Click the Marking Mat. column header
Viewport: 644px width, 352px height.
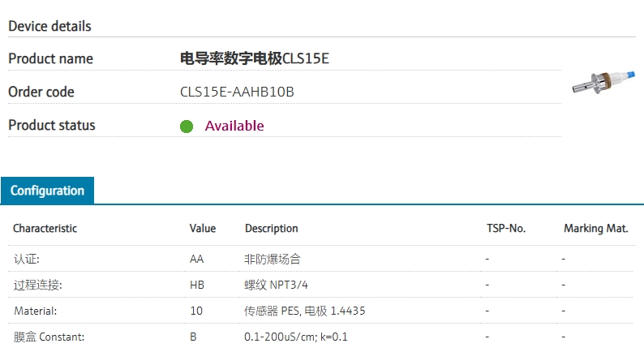(x=596, y=229)
